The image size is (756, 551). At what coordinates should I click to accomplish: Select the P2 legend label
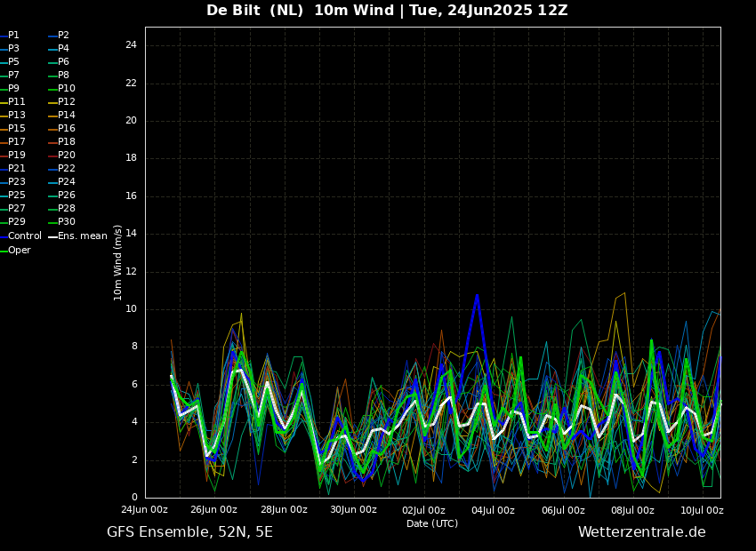pyautogui.click(x=63, y=36)
